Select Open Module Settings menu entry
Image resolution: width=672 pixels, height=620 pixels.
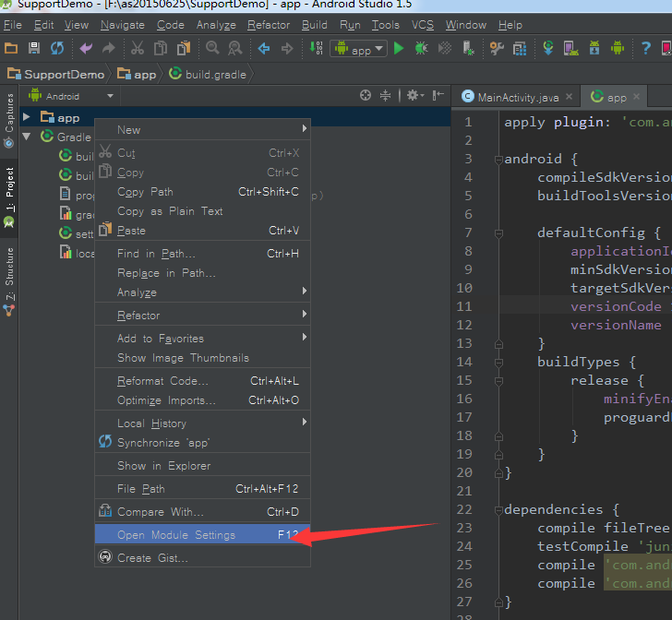click(176, 535)
